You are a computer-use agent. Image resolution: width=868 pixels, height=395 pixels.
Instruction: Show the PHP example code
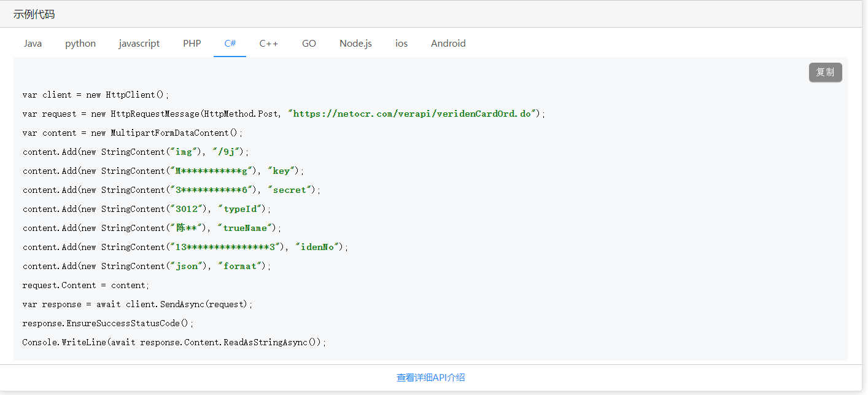(192, 44)
